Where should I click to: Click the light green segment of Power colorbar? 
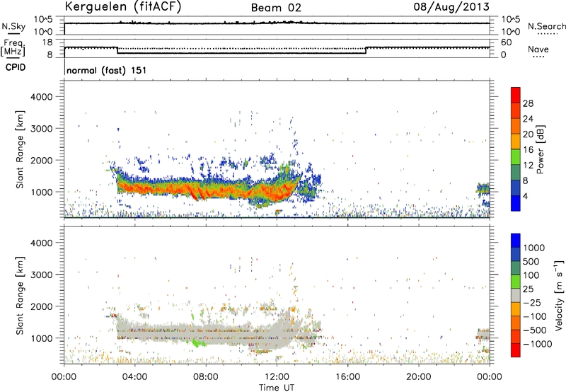tap(516, 157)
